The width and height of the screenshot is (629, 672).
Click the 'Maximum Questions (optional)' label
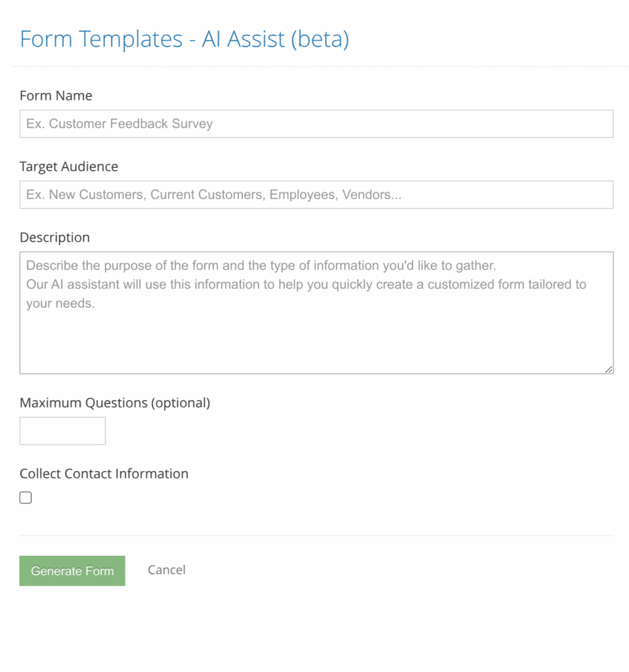coord(115,403)
